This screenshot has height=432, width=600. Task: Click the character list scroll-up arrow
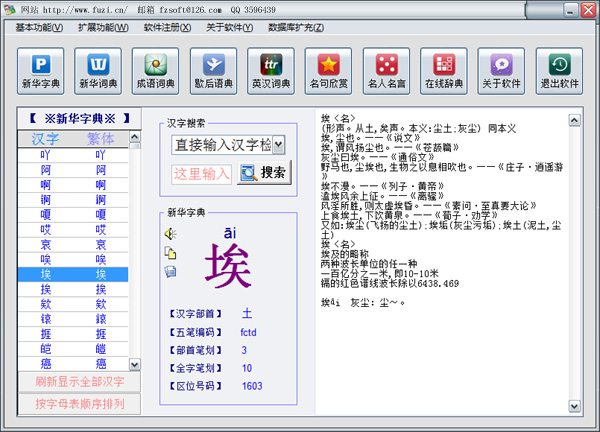click(x=135, y=137)
